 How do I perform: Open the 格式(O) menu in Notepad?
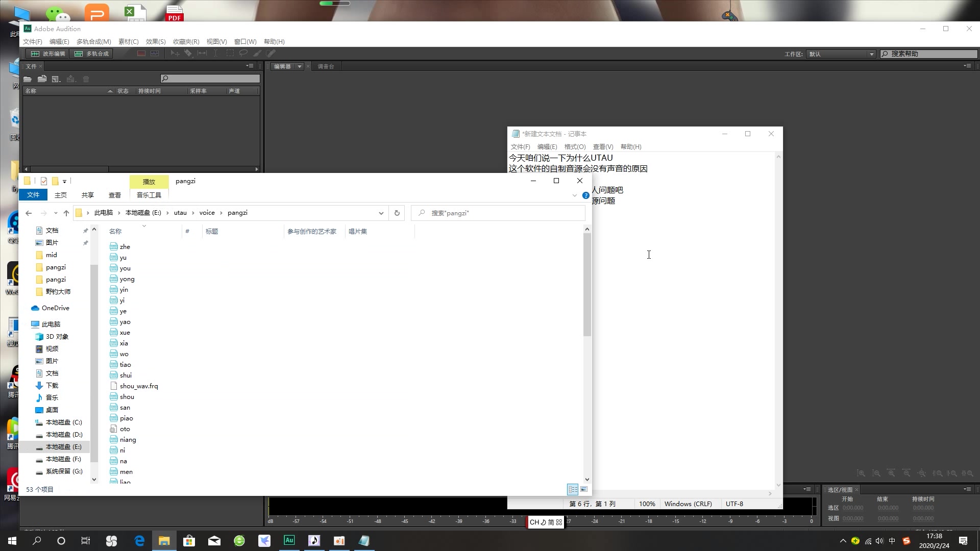[574, 146]
